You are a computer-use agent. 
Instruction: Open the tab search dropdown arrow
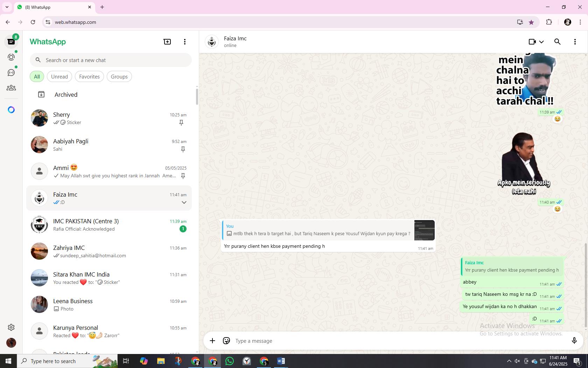7,7
